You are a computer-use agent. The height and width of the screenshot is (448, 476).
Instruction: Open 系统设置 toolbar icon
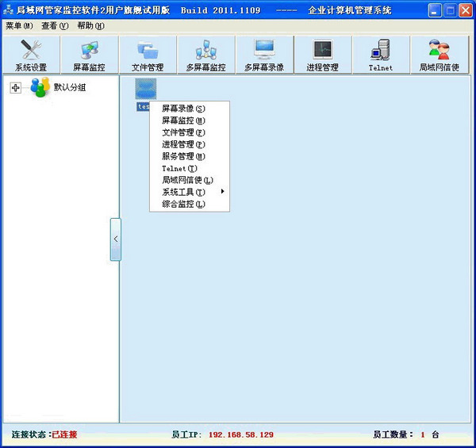[x=31, y=55]
